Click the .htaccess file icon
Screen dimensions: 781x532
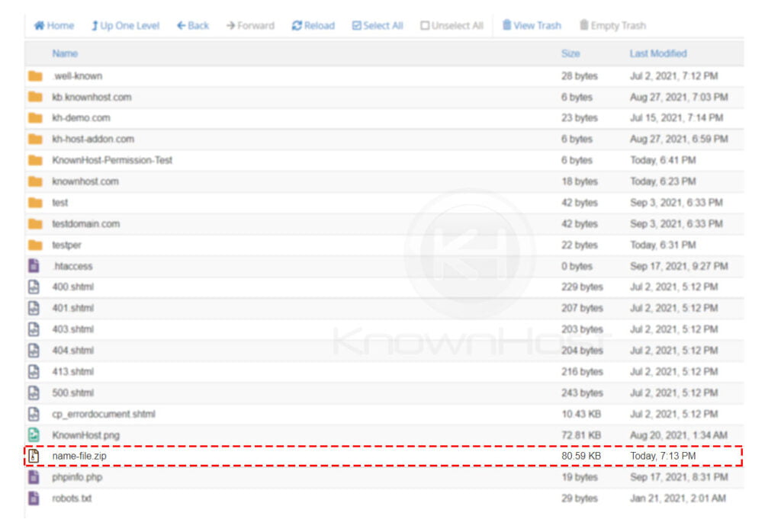[34, 266]
